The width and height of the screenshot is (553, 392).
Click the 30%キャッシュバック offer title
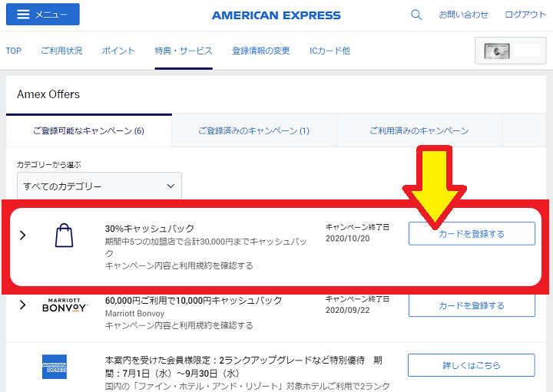pos(150,229)
